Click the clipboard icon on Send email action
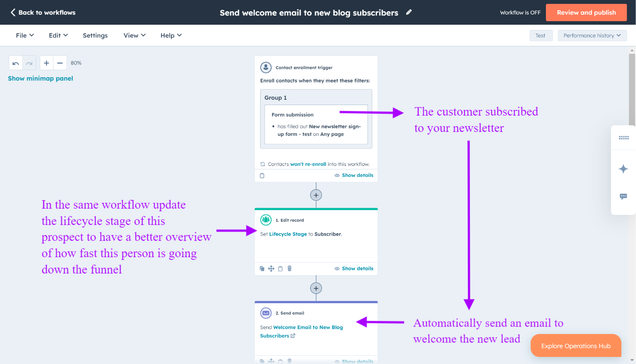The image size is (636, 364). pyautogui.click(x=280, y=361)
